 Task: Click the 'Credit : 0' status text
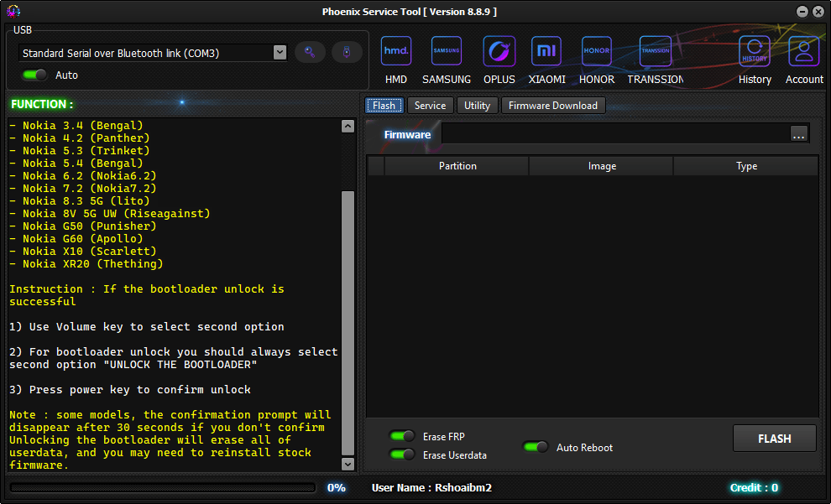tap(754, 487)
